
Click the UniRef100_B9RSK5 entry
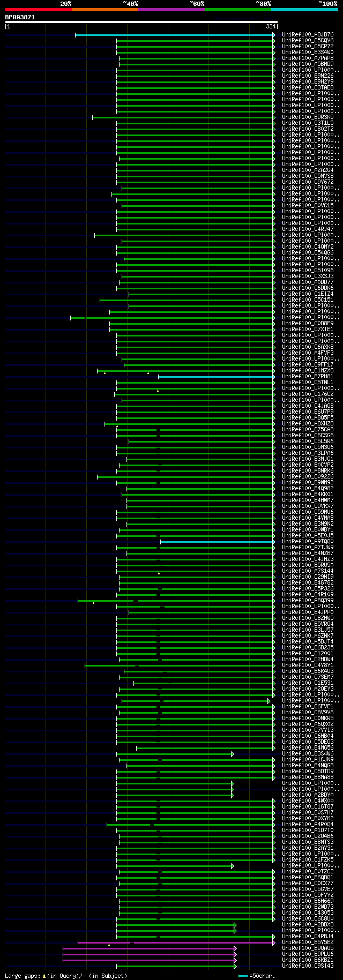coord(308,117)
